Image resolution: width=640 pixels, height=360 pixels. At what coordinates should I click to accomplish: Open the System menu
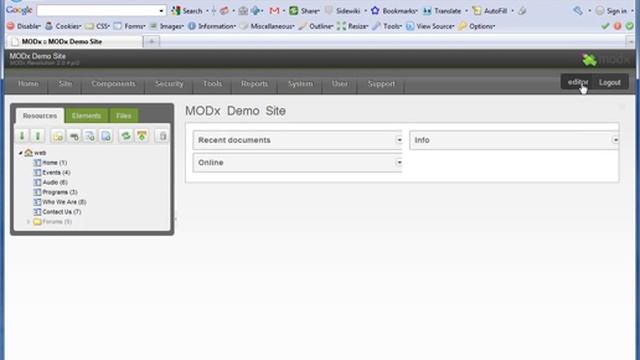click(x=300, y=84)
